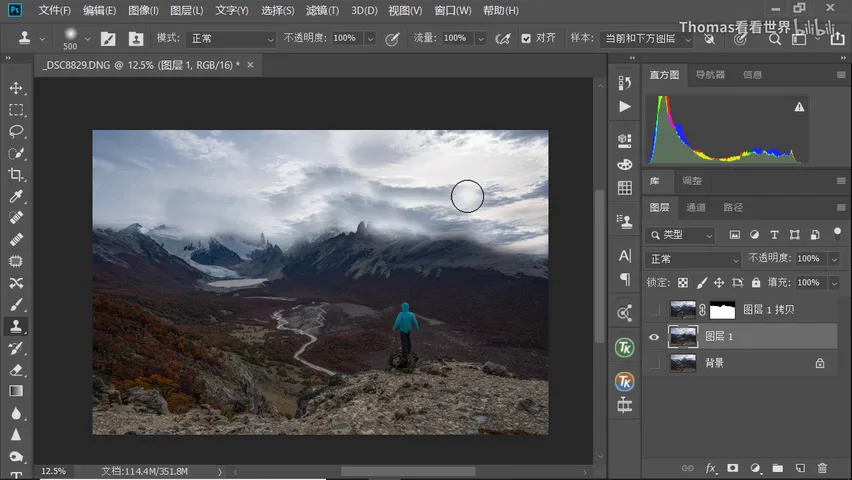Click the Actions play panel icon
852x480 pixels.
[x=625, y=107]
